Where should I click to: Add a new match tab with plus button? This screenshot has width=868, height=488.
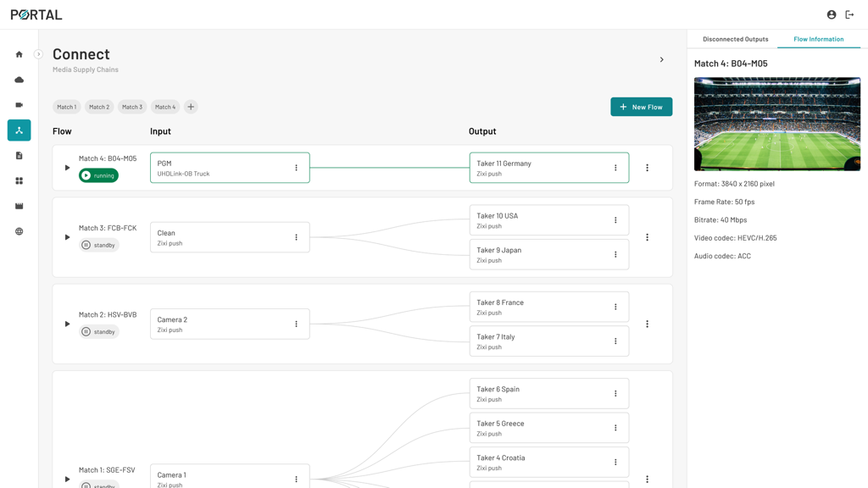tap(191, 107)
